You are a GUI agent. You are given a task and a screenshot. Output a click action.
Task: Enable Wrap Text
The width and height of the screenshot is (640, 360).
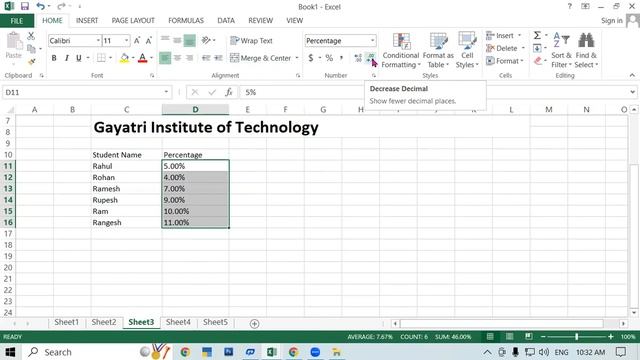coord(251,40)
